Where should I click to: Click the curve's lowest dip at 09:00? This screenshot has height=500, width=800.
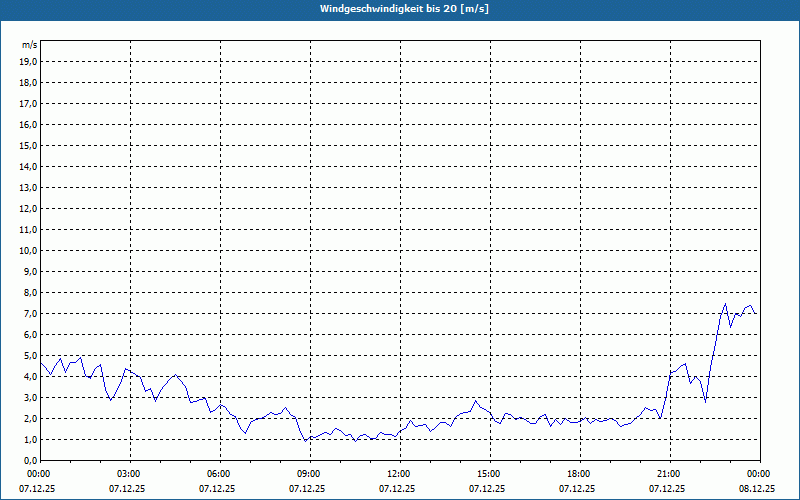[306, 440]
